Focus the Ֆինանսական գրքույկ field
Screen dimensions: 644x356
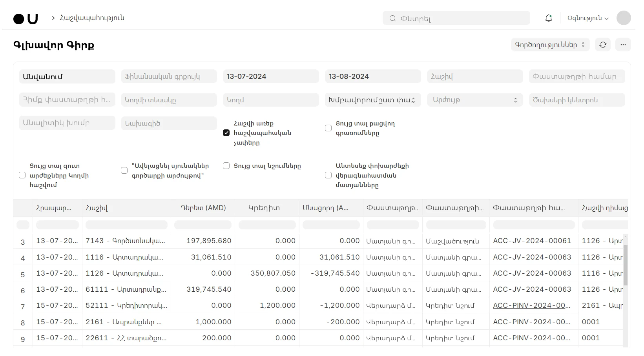pyautogui.click(x=169, y=76)
